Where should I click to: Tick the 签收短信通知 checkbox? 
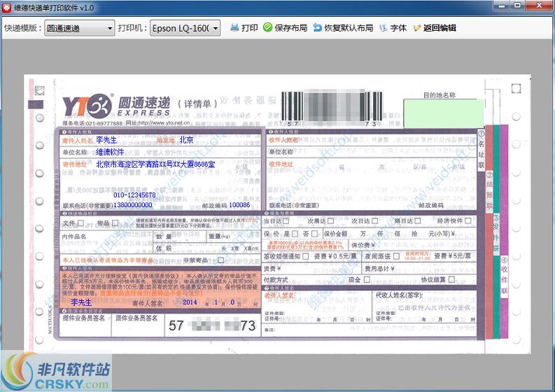click(305, 256)
